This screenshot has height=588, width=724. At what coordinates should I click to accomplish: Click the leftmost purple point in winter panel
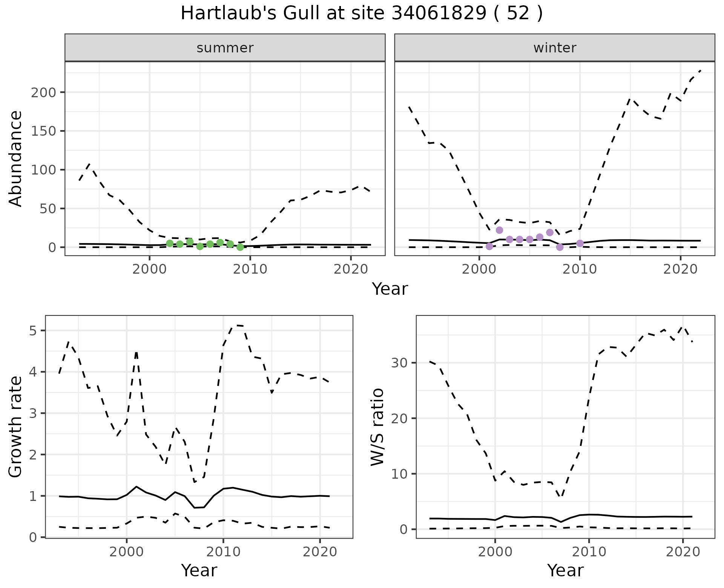tap(489, 247)
